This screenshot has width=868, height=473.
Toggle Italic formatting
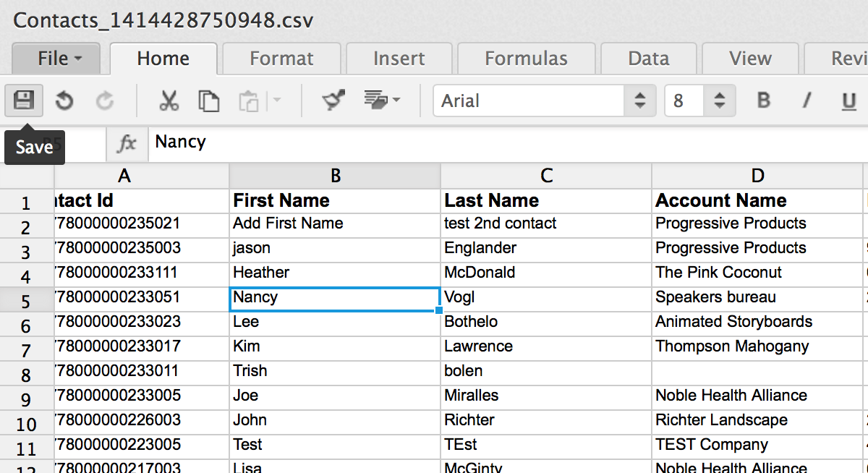click(x=807, y=101)
